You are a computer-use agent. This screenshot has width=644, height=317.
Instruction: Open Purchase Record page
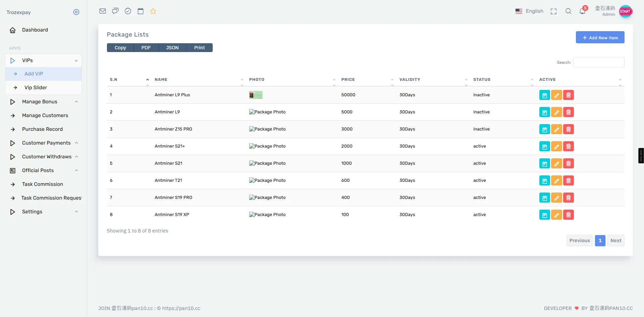coord(44,129)
